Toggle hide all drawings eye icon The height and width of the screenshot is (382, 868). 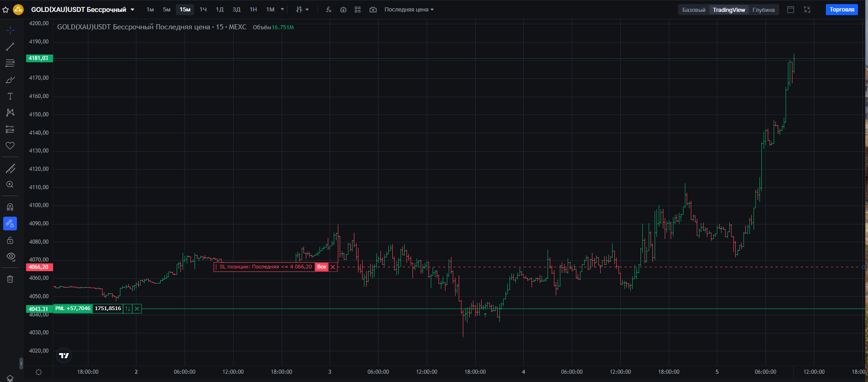(10, 256)
